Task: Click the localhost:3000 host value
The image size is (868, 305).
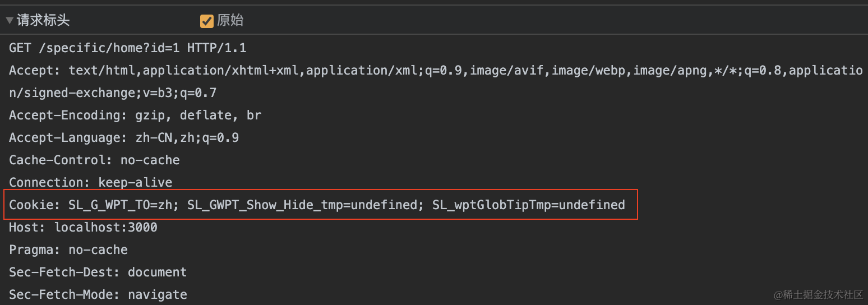Action: click(106, 228)
